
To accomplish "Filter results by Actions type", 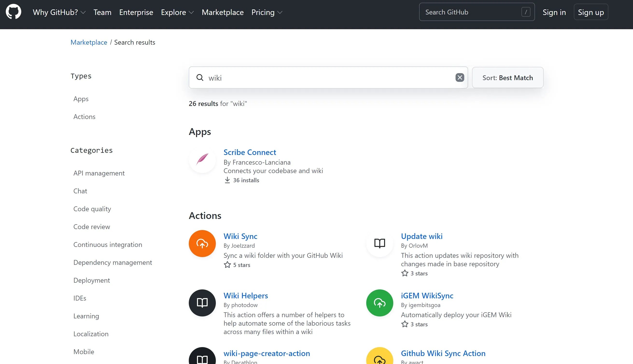I will pos(84,117).
